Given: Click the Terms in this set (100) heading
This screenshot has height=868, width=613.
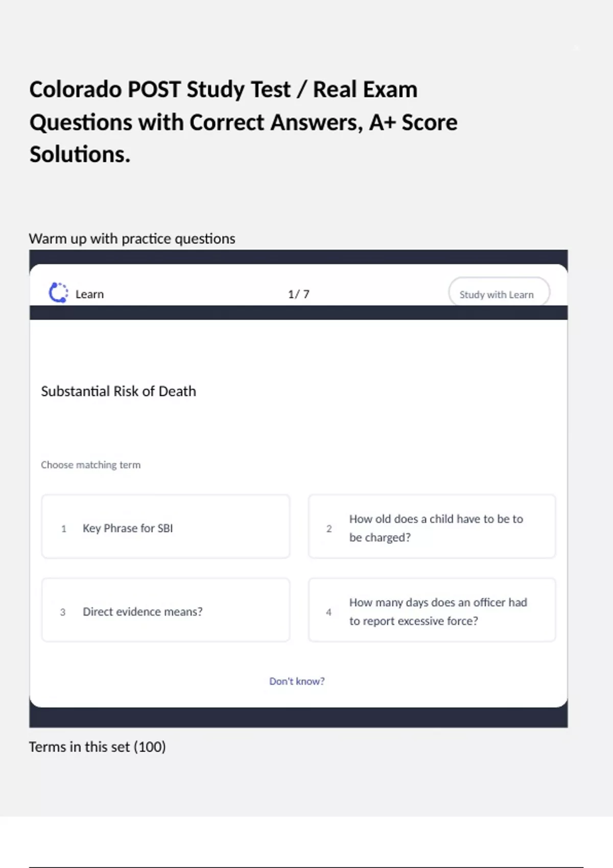Looking at the screenshot, I should point(97,746).
